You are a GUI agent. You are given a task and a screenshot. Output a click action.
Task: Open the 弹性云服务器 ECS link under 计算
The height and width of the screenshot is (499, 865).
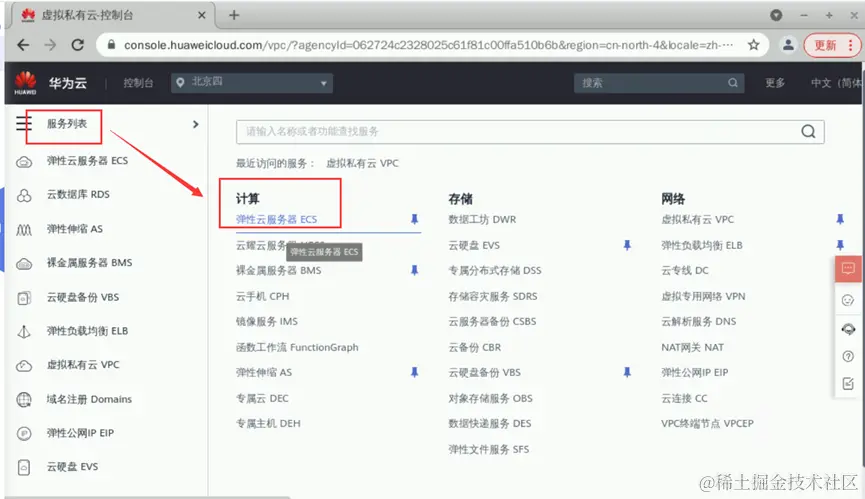(x=276, y=219)
